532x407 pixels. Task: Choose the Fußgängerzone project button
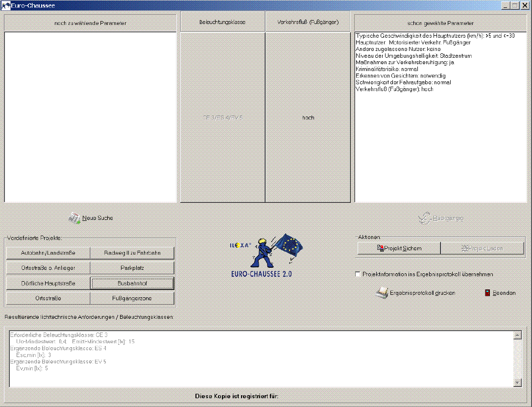click(x=132, y=298)
